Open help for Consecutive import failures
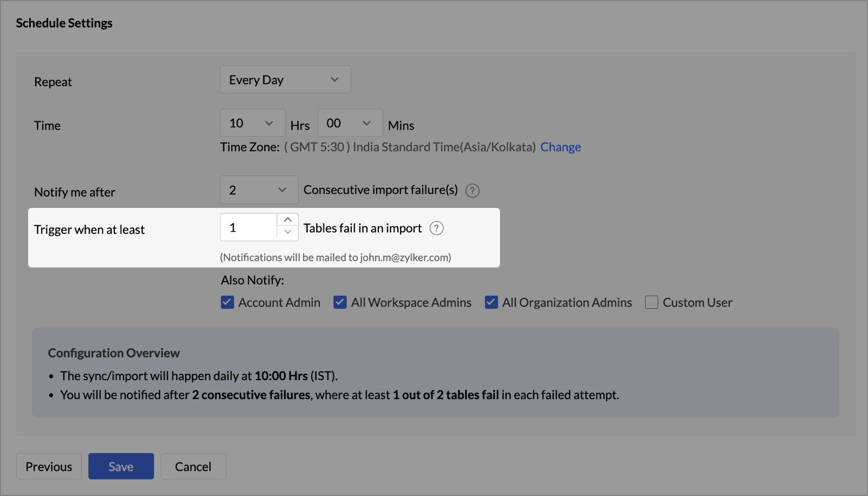 click(472, 191)
